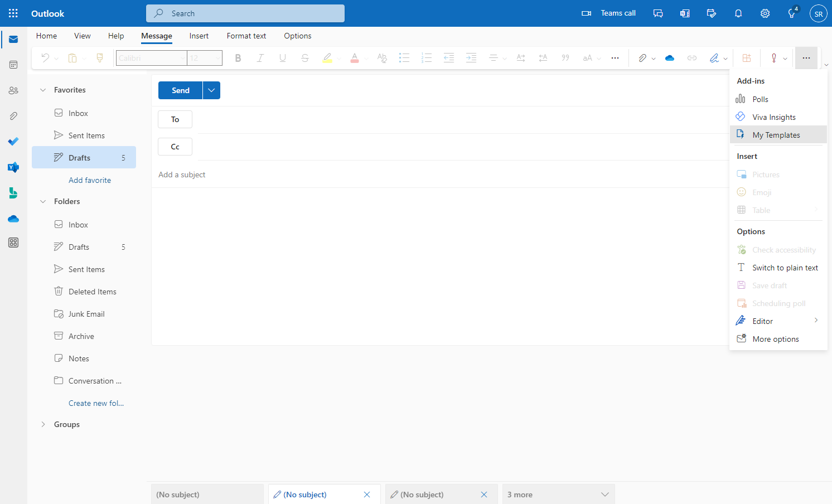Screen dimensions: 832x504
Task: Open the Calendar icon in left sidebar
Action: pyautogui.click(x=13, y=65)
